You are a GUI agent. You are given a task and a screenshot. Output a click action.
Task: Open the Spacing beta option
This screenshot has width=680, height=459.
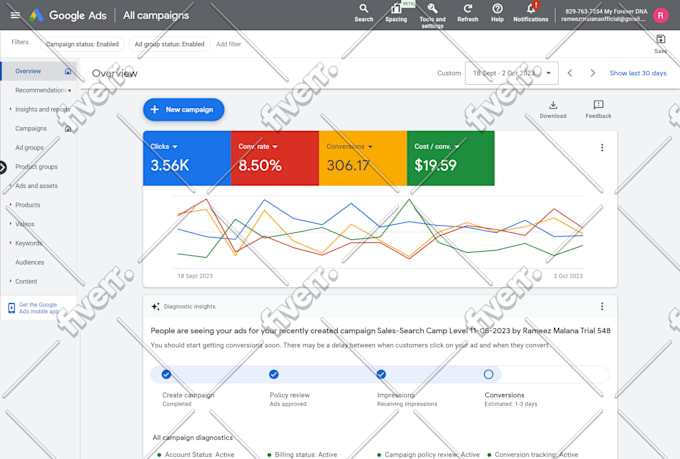396,13
